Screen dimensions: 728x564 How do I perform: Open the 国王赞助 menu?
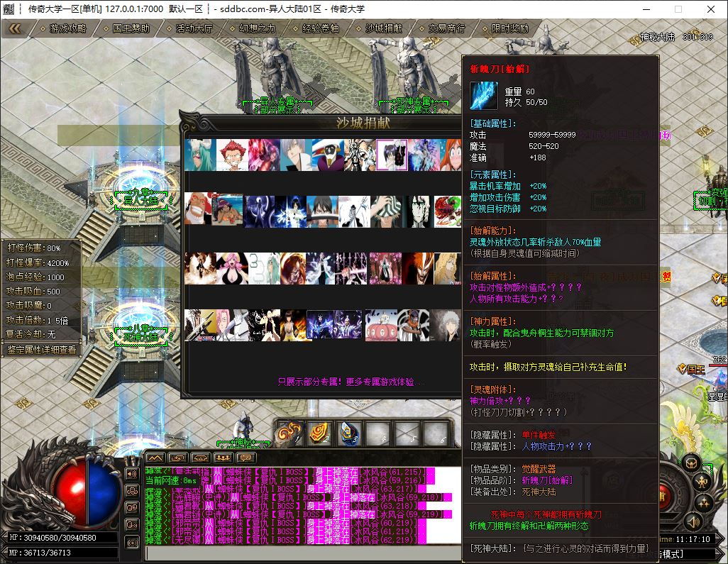tap(127, 29)
